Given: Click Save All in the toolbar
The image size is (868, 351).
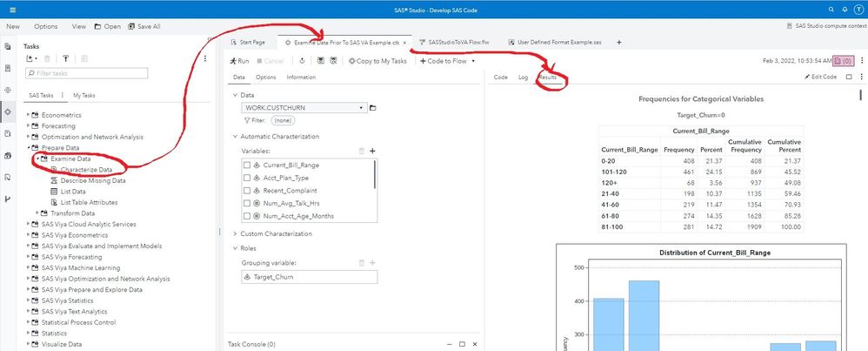Looking at the screenshot, I should pyautogui.click(x=144, y=26).
